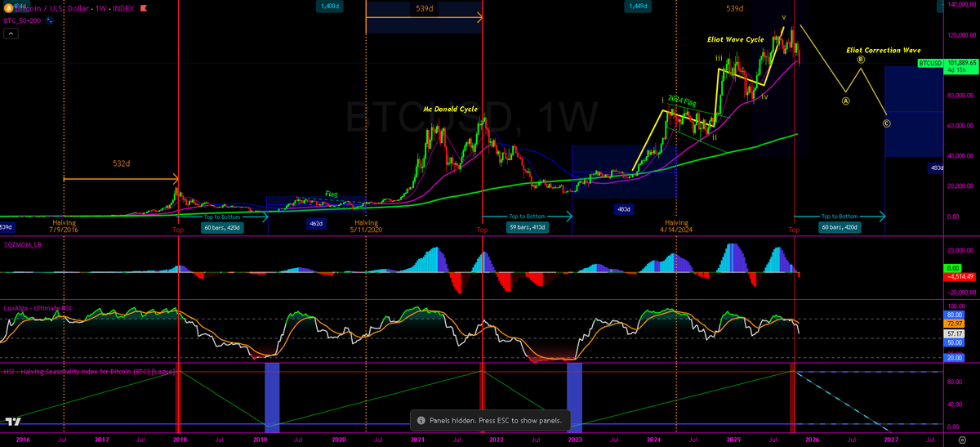Image resolution: width=980 pixels, height=447 pixels.
Task: Click the 'Halving 4/14/2024' label
Action: tap(676, 226)
